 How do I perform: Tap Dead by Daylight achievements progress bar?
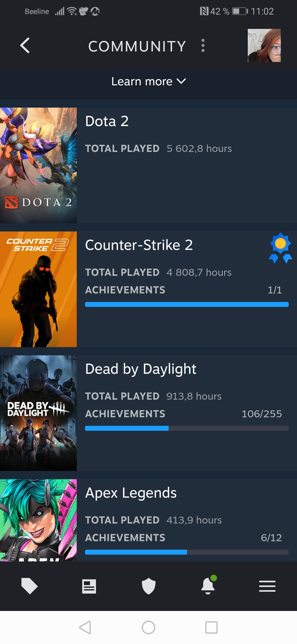(x=187, y=428)
